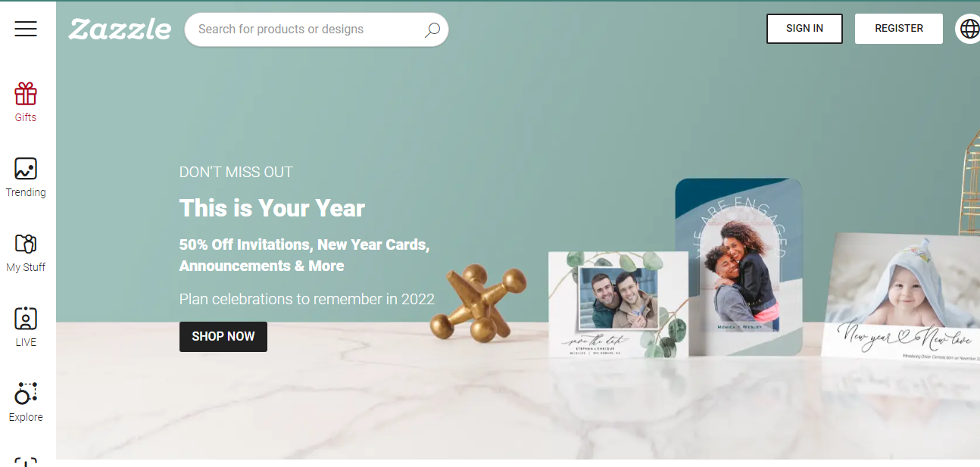The width and height of the screenshot is (980, 467).
Task: Select the We Are Engaged card
Action: 738,266
